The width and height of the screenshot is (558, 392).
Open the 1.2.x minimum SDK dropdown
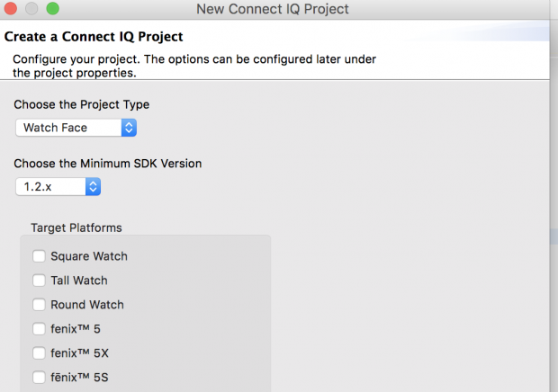[58, 187]
